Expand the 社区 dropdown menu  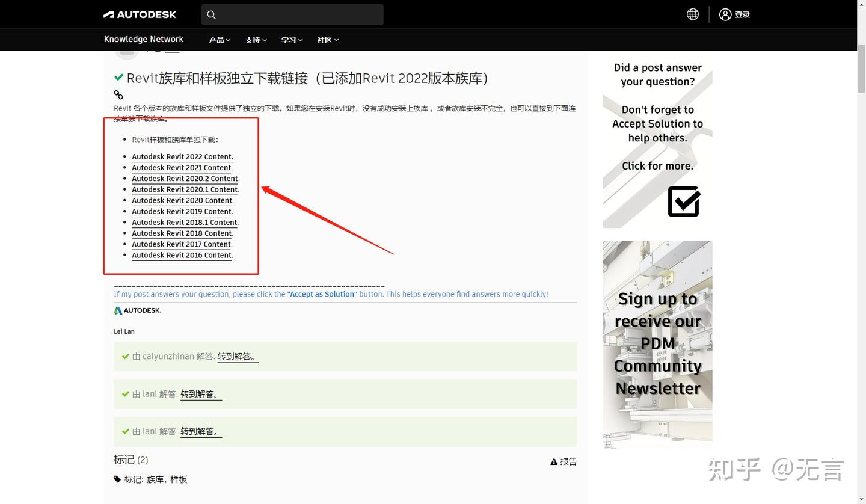(x=328, y=40)
